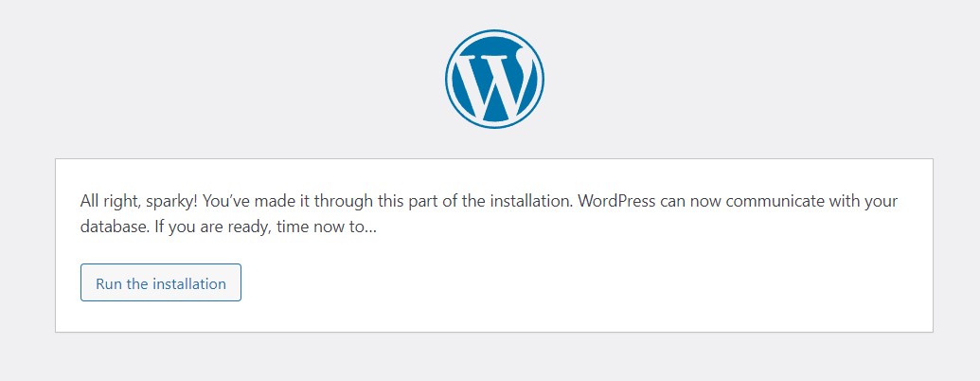980x381 pixels.
Task: Click the word 'database' in the message
Action: point(112,228)
